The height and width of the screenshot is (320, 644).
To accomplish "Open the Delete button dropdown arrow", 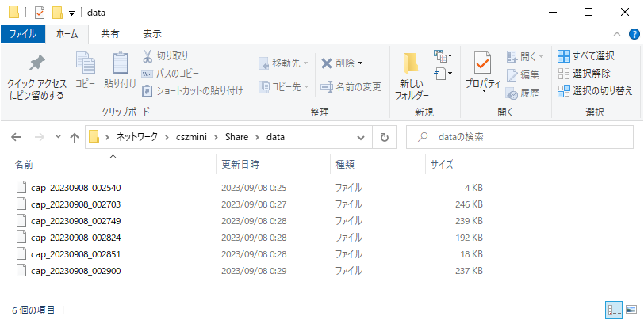I will point(361,63).
